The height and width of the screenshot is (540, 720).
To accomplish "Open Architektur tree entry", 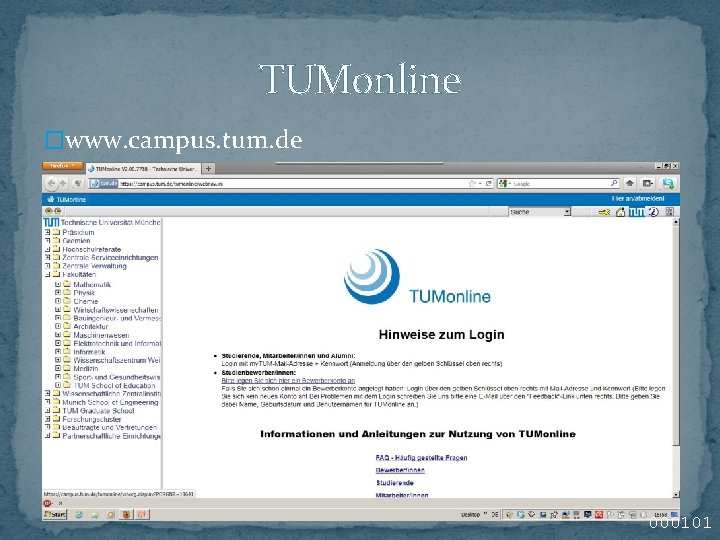I will 90,326.
